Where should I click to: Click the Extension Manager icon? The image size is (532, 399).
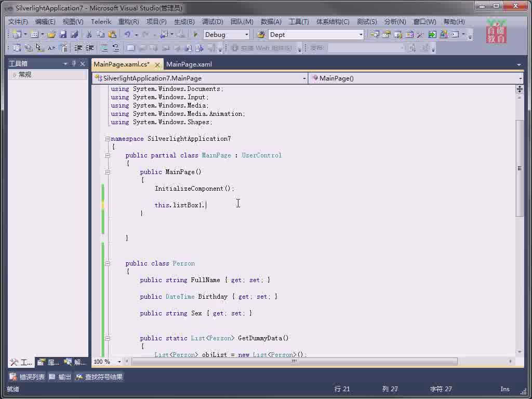pos(444,34)
